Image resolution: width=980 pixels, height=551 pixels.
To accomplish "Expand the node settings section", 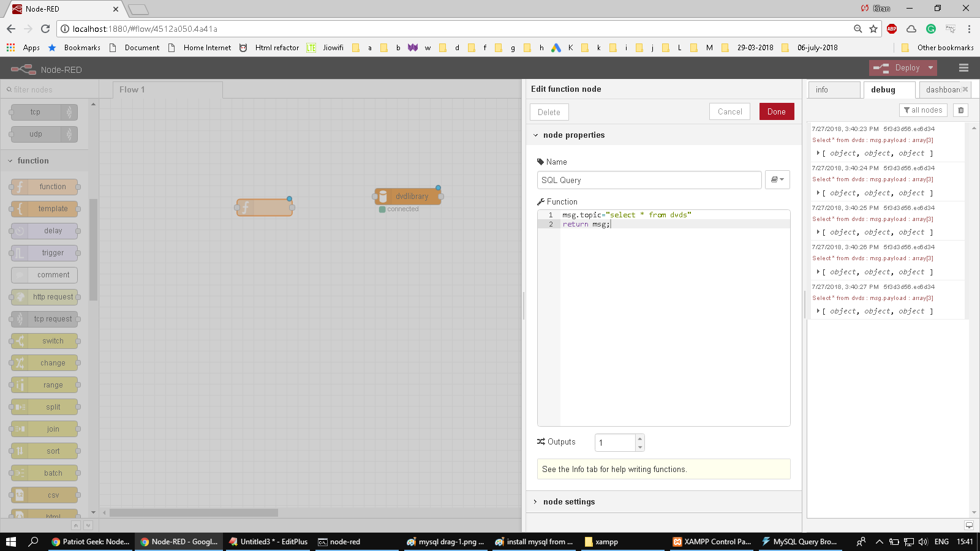I will (x=568, y=501).
